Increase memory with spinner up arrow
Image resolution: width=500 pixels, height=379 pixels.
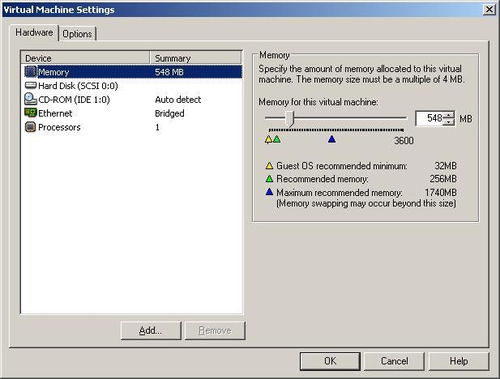coord(449,115)
